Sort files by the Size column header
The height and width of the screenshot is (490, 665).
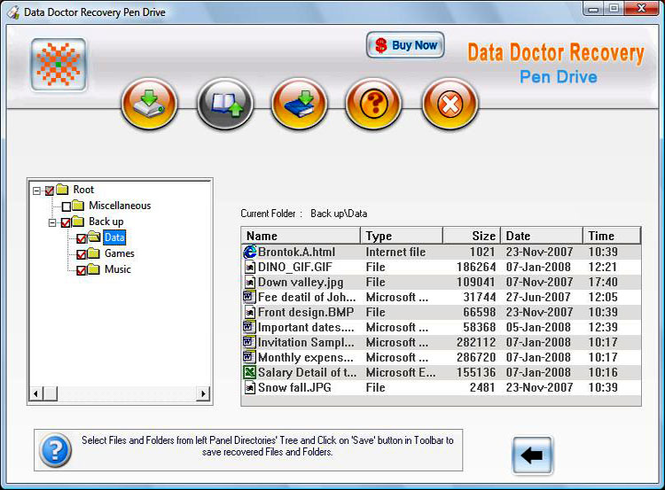point(472,236)
